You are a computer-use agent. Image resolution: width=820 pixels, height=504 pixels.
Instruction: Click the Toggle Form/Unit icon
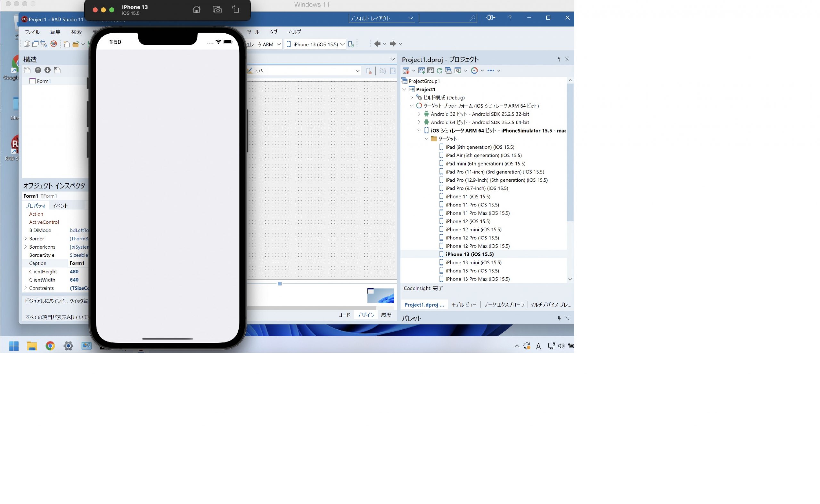tap(44, 44)
